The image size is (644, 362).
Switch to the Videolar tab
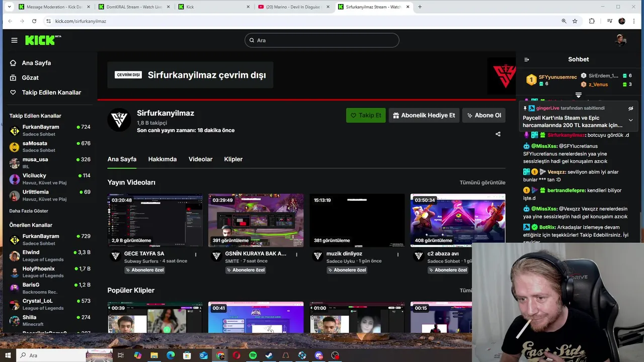pos(200,159)
